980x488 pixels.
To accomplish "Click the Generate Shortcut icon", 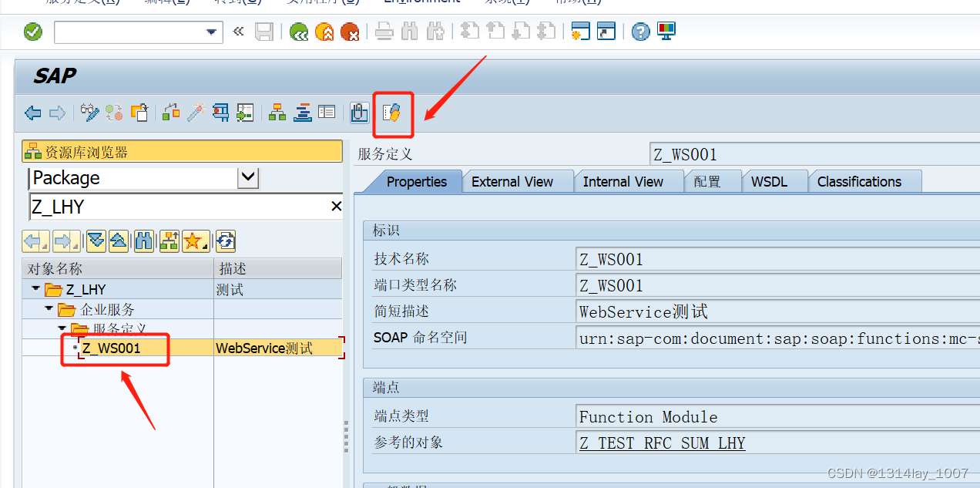I will [606, 32].
